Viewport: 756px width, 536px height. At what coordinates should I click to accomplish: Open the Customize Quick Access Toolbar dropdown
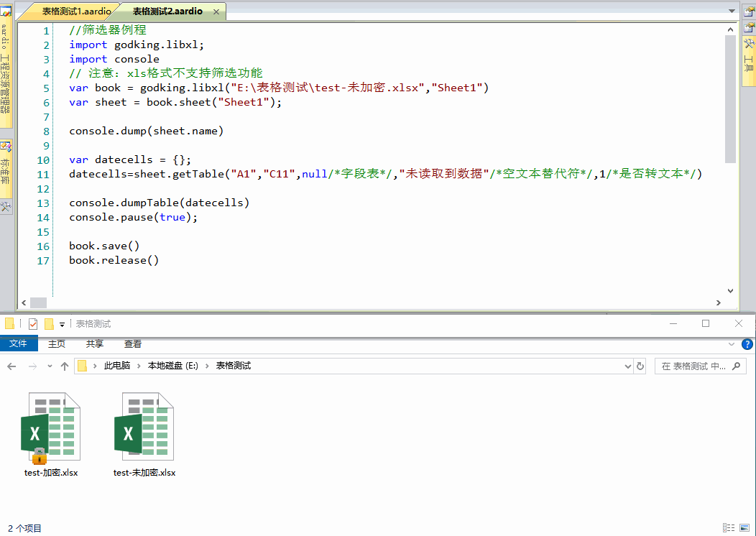(x=62, y=324)
